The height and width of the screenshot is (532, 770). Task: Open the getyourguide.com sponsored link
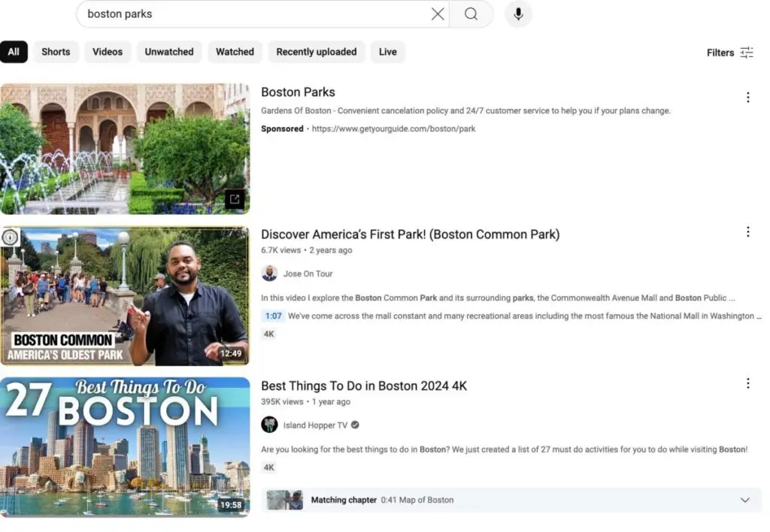(394, 128)
